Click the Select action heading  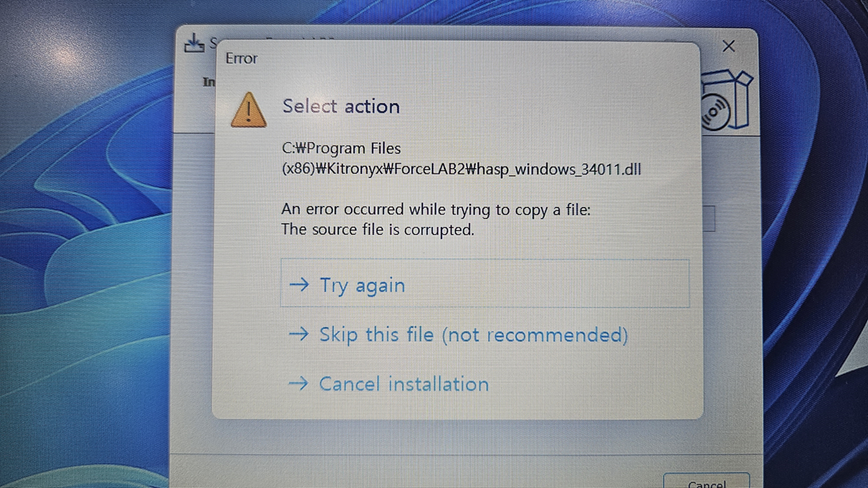pyautogui.click(x=341, y=106)
